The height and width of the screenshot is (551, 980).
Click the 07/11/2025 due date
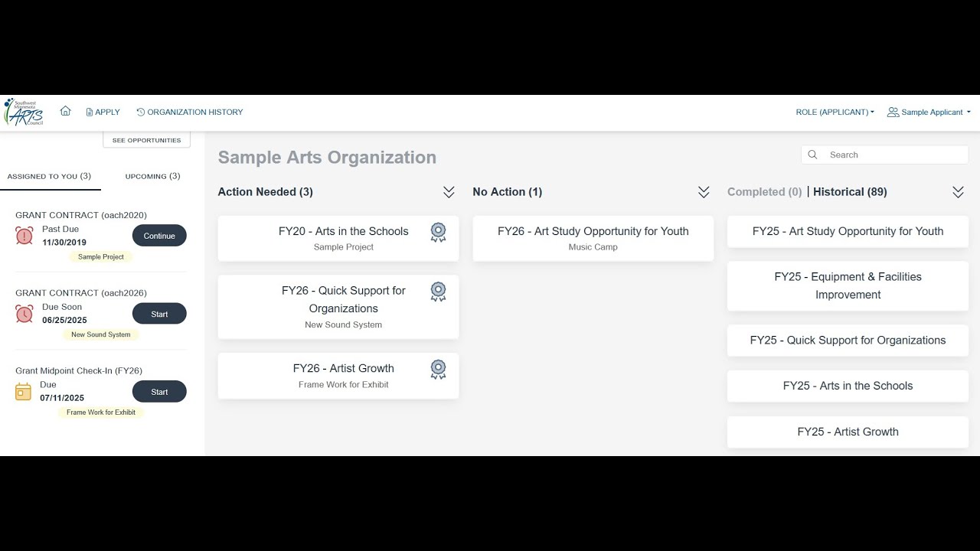(62, 398)
